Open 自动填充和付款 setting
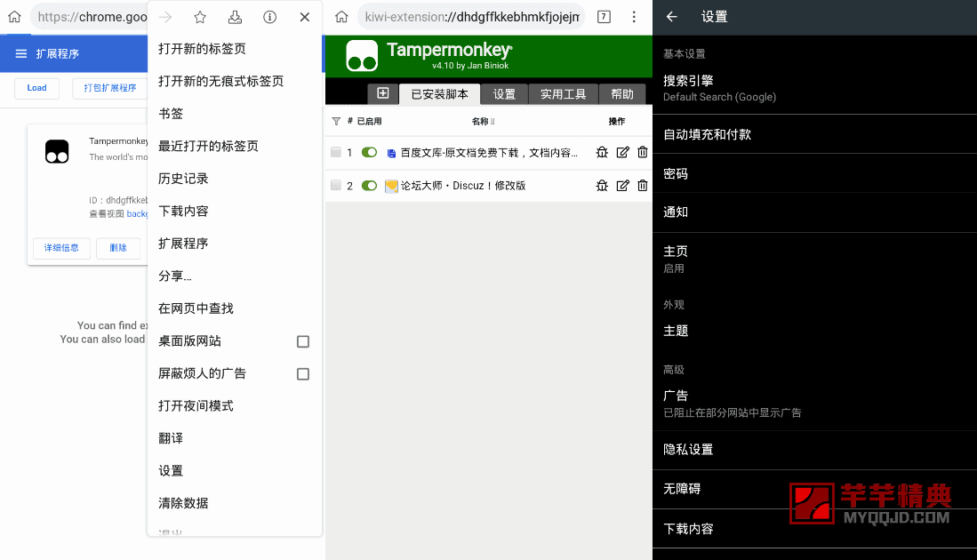The image size is (977, 560). pyautogui.click(x=814, y=134)
